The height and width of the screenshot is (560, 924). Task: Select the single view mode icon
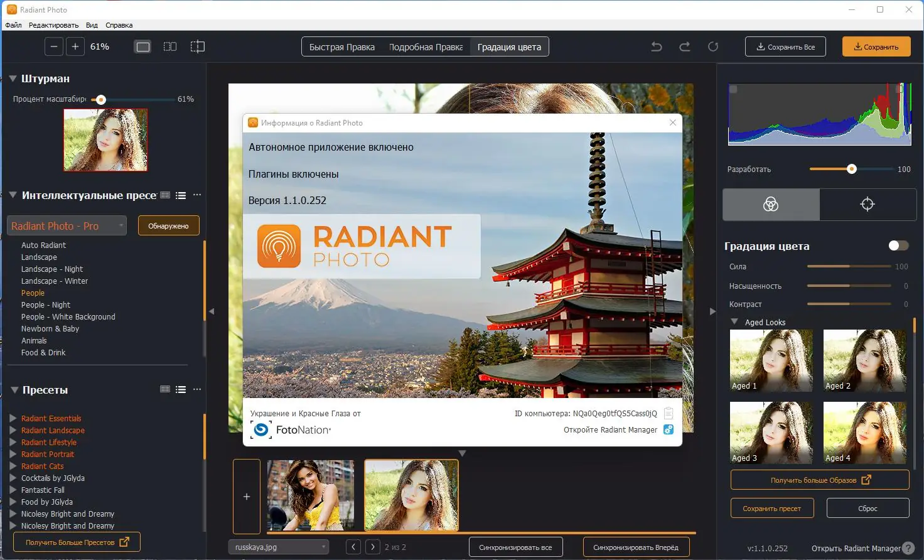point(142,46)
